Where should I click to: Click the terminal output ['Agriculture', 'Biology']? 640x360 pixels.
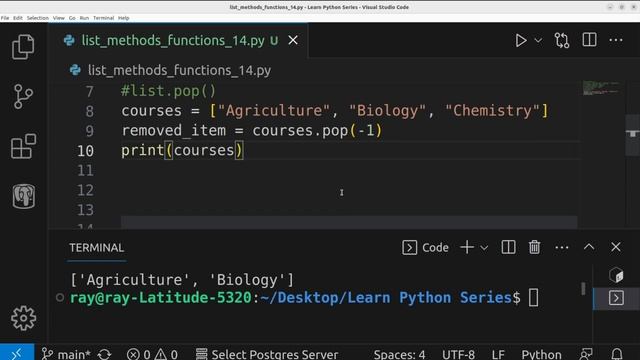click(182, 280)
